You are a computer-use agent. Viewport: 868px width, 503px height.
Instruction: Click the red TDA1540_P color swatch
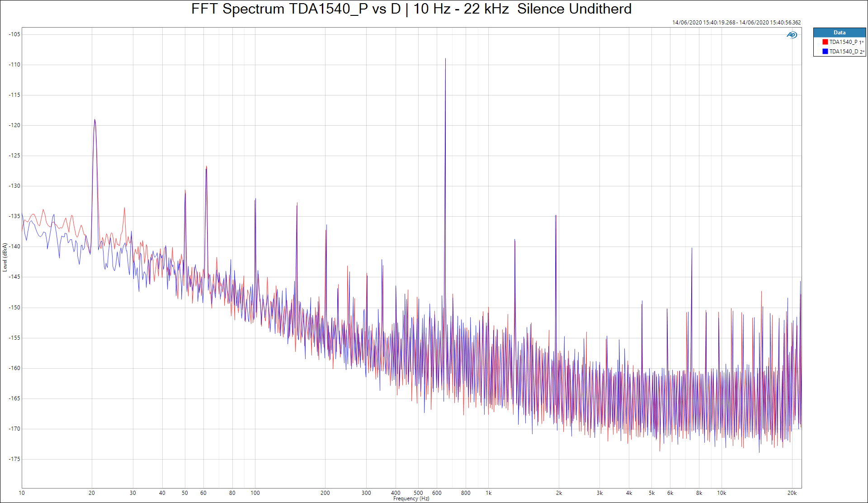825,42
